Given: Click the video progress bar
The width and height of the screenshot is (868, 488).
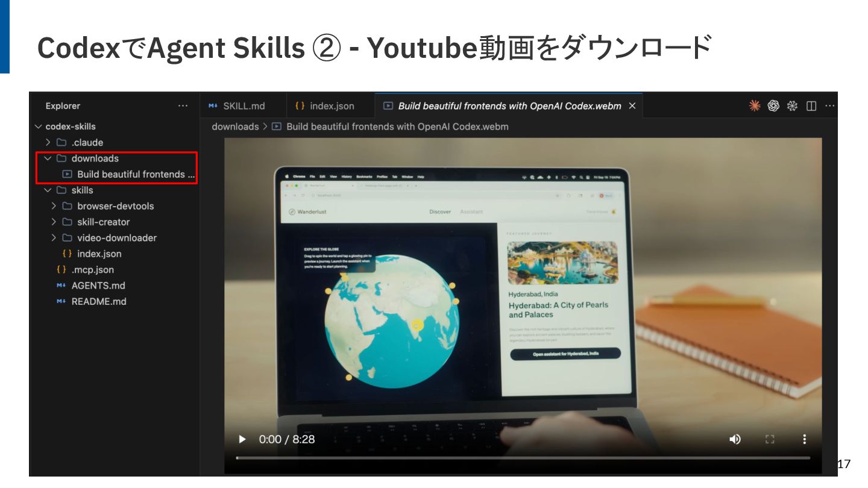Looking at the screenshot, I should click(523, 458).
